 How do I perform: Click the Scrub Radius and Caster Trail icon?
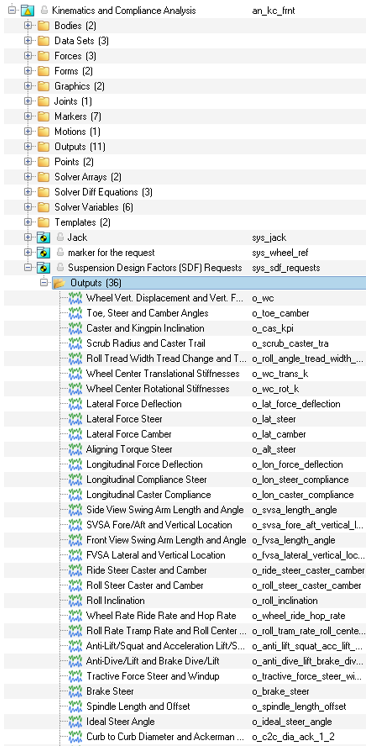click(75, 343)
